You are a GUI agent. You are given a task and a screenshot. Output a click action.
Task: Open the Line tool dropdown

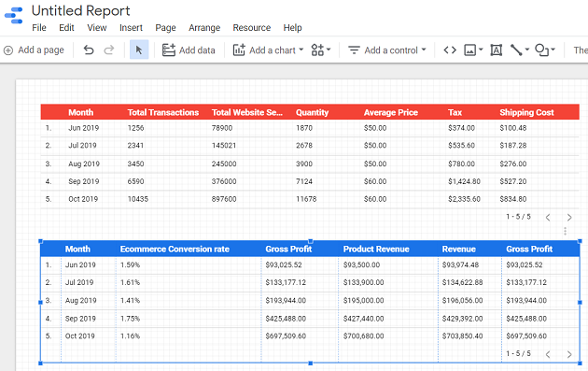point(519,50)
